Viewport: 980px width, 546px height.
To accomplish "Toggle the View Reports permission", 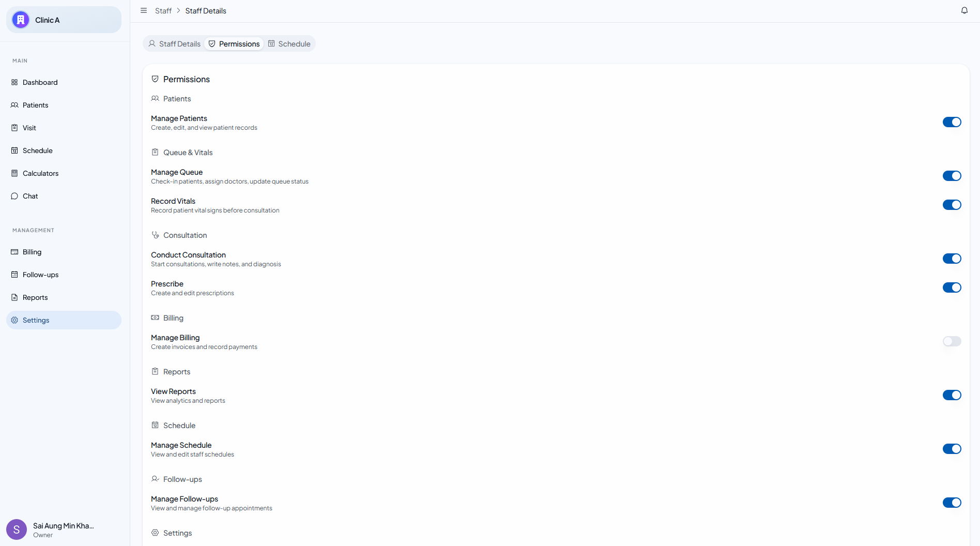I will 952,395.
